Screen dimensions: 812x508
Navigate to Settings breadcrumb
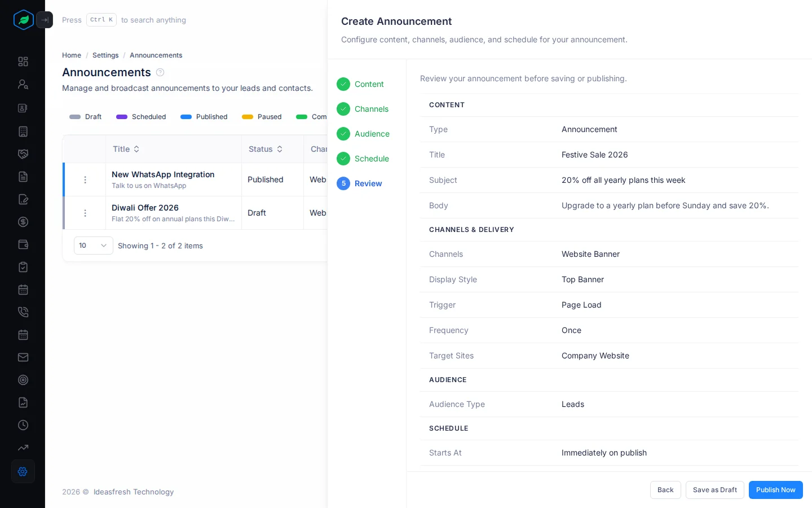pos(105,55)
